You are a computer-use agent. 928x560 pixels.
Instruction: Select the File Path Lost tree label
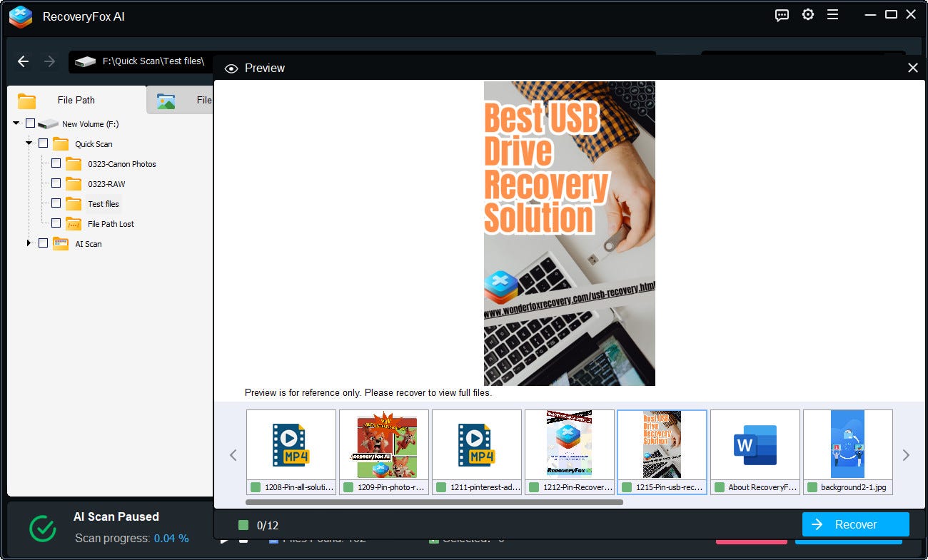pyautogui.click(x=111, y=224)
